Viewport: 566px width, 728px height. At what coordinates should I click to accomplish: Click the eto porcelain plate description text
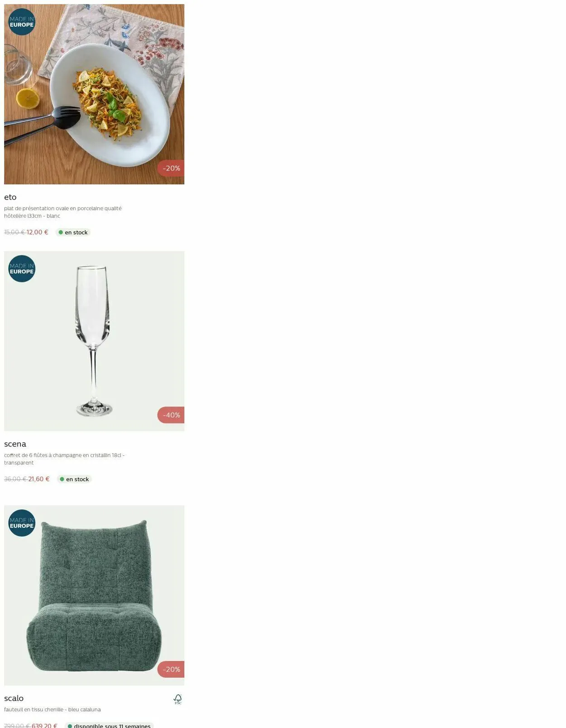pos(63,212)
